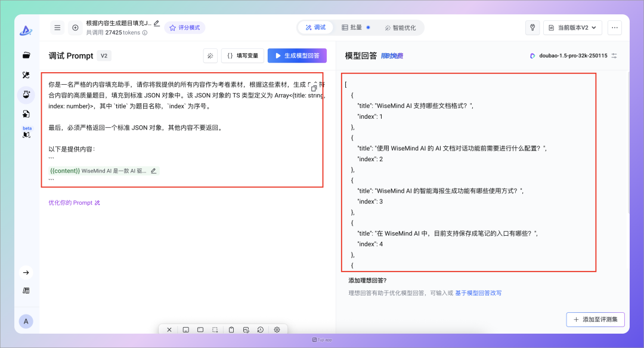This screenshot has height=348, width=644.
Task: Switch to the 批量 tab
Action: 355,27
